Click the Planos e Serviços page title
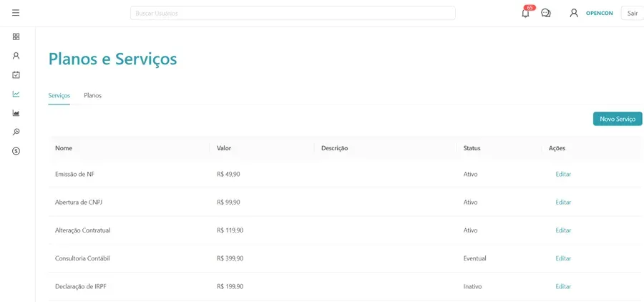The height and width of the screenshot is (302, 644). tap(112, 59)
